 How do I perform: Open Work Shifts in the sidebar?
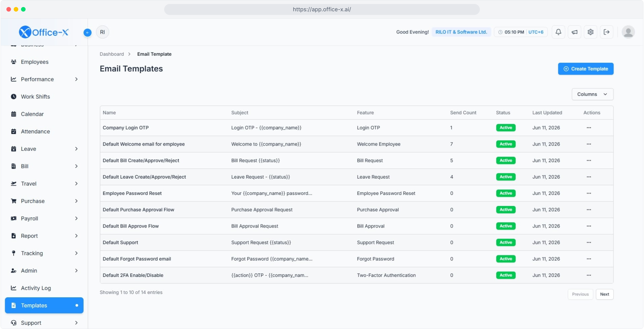click(44, 97)
